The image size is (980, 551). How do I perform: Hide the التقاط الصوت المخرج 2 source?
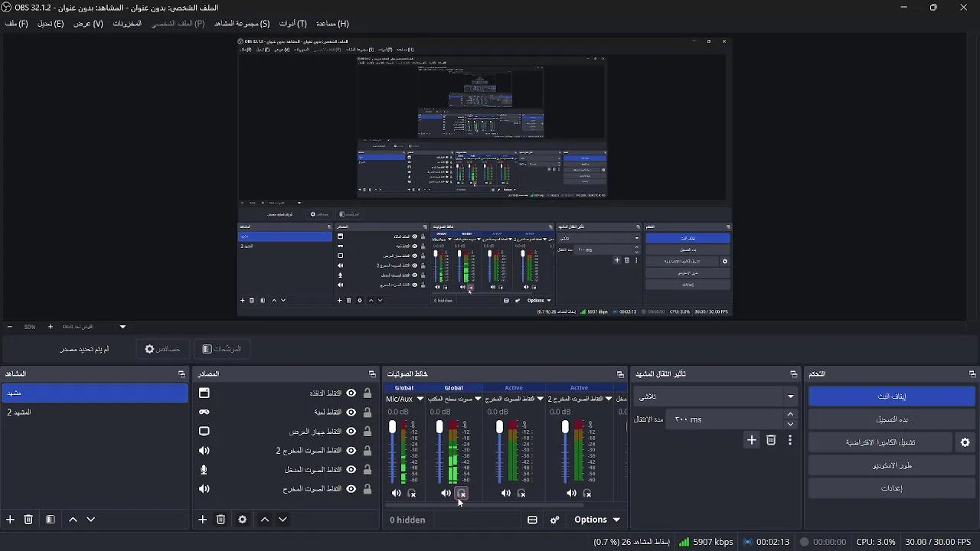(351, 450)
